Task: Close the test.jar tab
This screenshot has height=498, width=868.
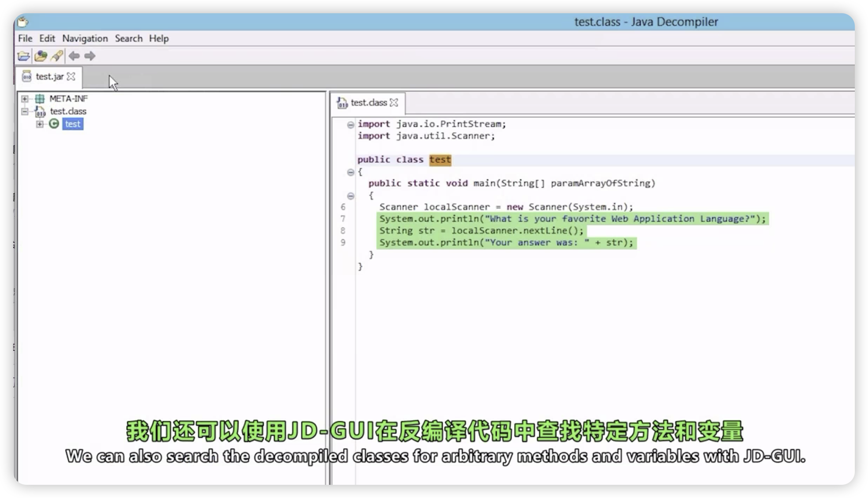Action: (x=71, y=77)
